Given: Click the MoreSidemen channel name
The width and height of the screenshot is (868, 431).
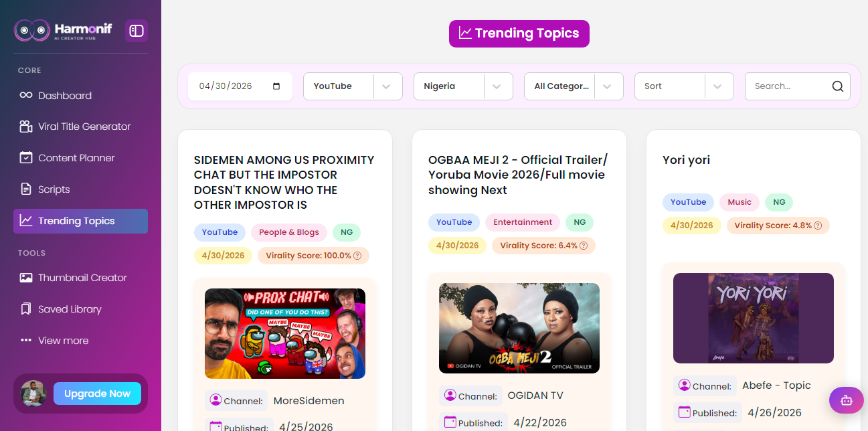Looking at the screenshot, I should tap(309, 401).
